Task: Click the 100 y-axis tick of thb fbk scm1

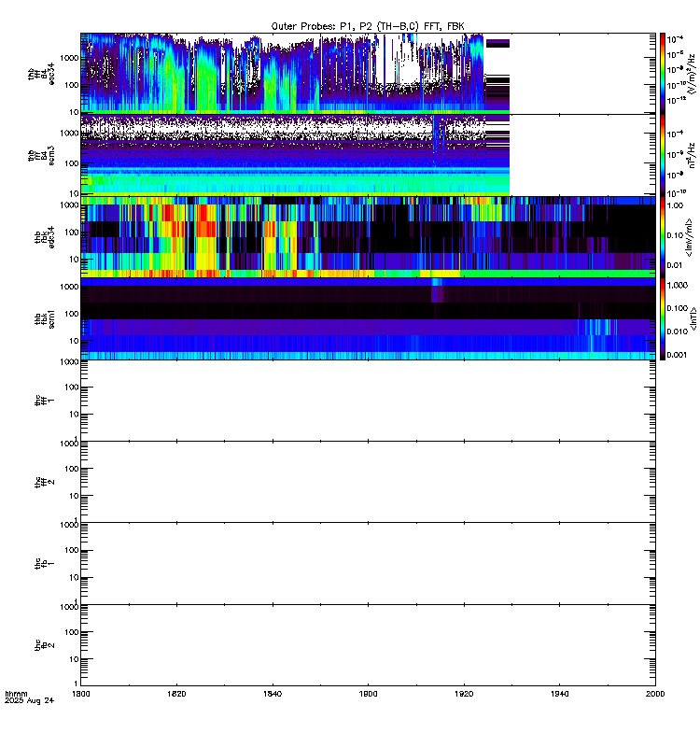Action: point(72,314)
